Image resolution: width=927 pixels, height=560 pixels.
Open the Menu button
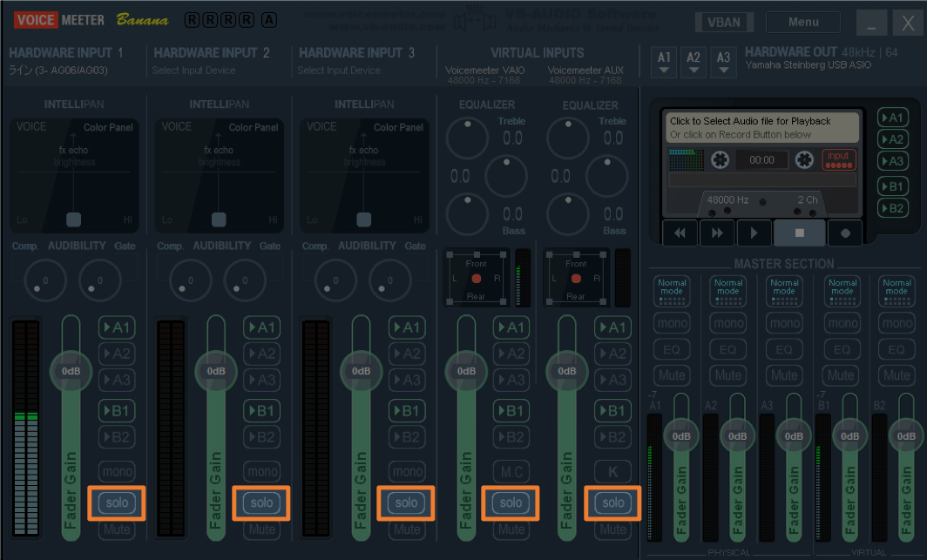(803, 23)
